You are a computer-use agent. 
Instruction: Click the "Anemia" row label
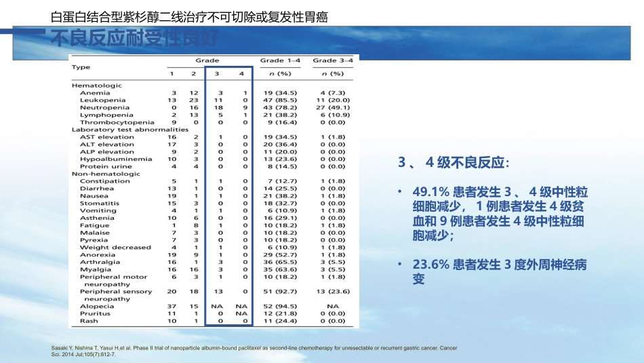point(95,93)
